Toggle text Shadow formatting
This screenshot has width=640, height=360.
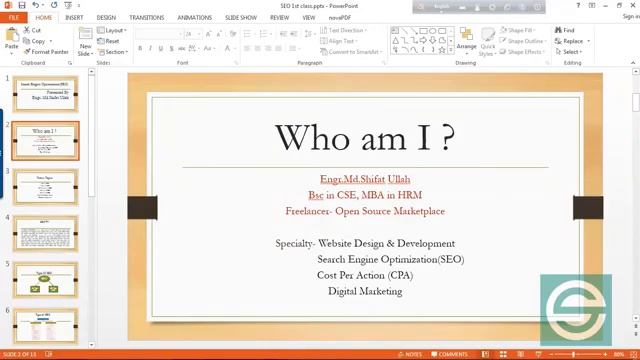click(171, 49)
